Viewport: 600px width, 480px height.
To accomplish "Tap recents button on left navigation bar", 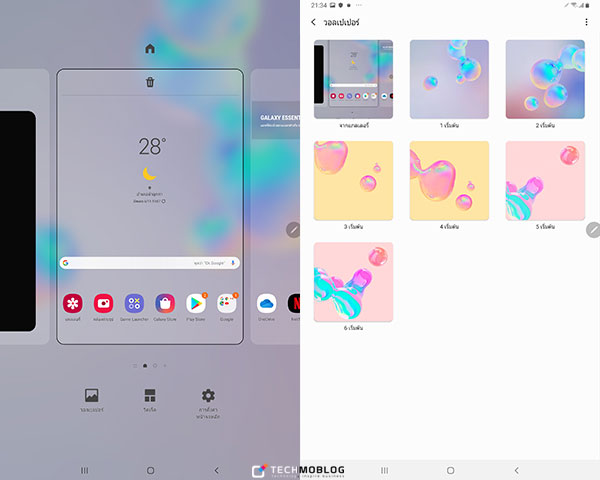I will click(x=85, y=470).
